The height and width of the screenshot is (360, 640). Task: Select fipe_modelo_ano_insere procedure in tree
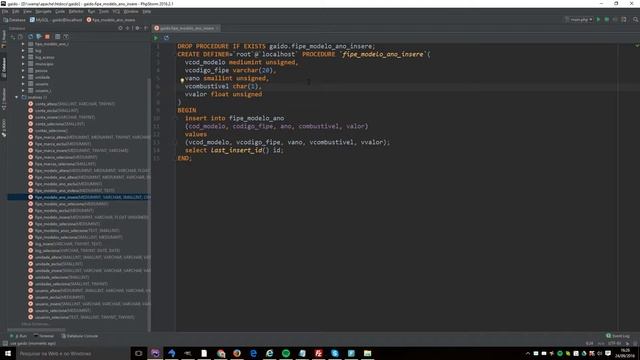point(79,197)
